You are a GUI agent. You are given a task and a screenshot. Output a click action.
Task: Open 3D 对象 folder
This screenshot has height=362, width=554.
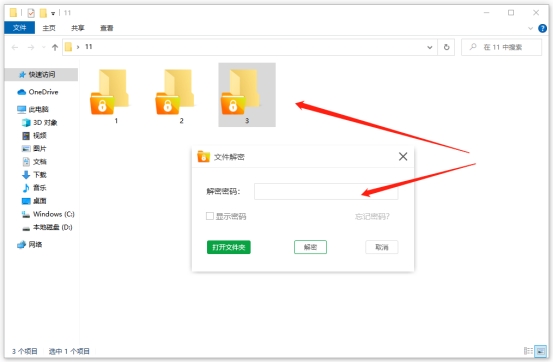tap(40, 123)
